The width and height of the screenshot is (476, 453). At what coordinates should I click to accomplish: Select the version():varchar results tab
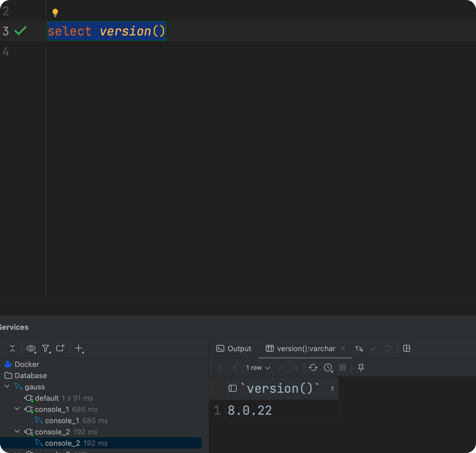point(306,349)
